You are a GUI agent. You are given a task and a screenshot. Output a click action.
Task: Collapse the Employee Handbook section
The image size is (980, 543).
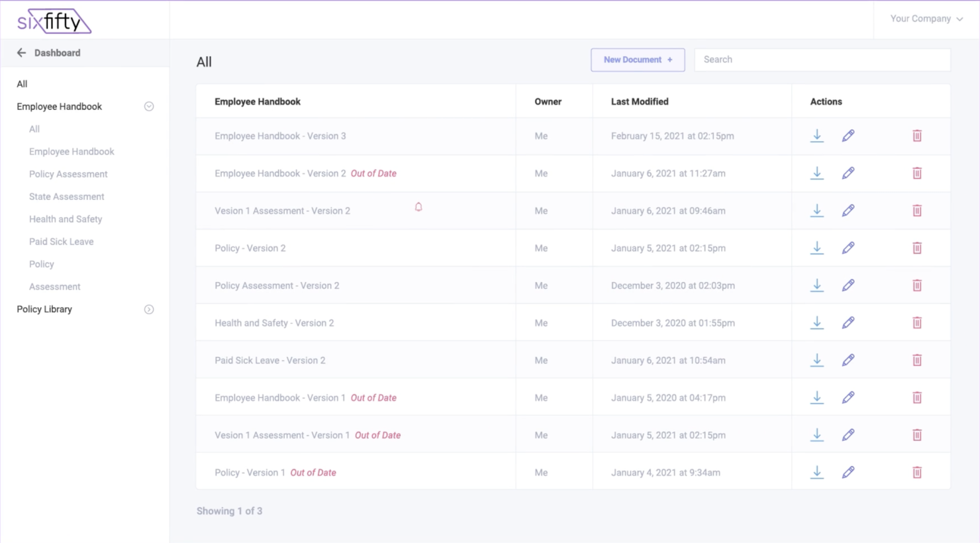coord(148,106)
